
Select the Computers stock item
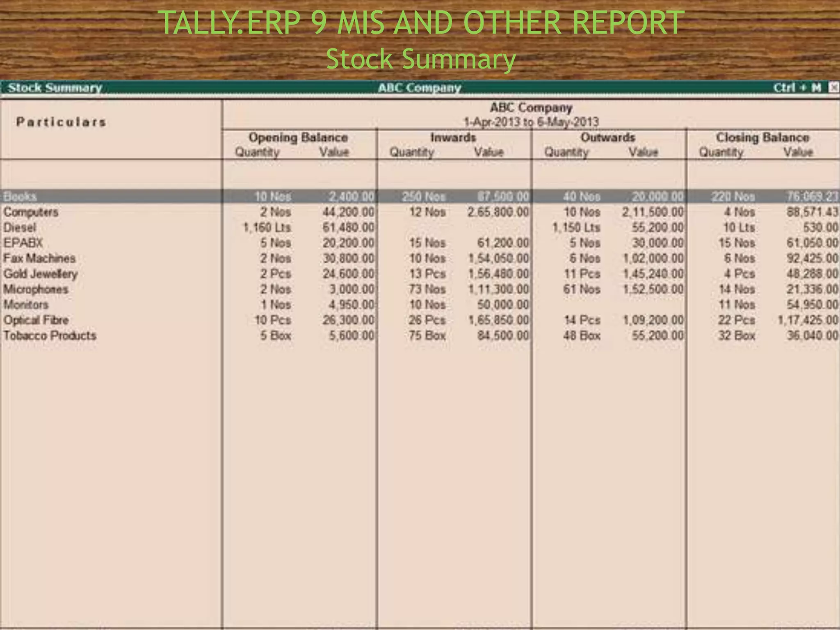31,212
